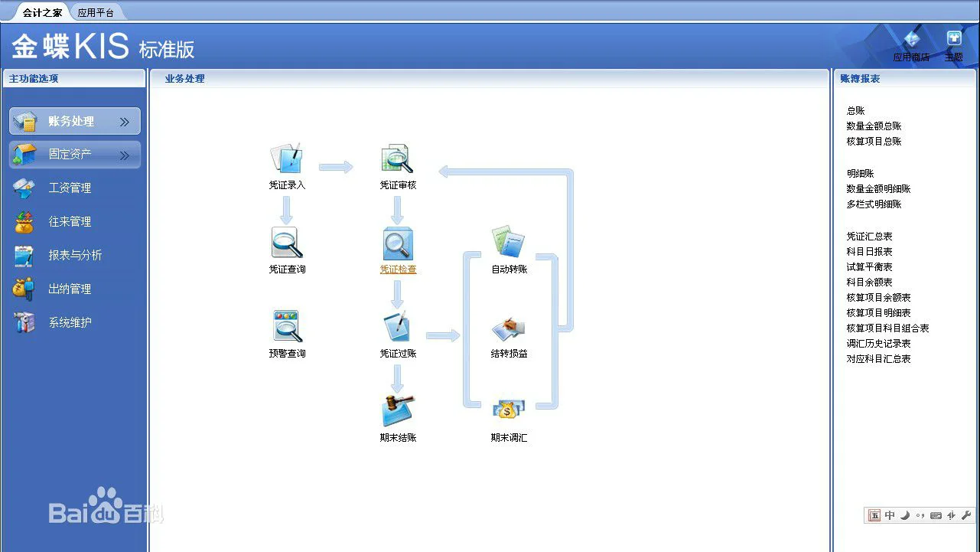Select 系统维护 in the main menu
This screenshot has height=552, width=980.
pyautogui.click(x=70, y=322)
